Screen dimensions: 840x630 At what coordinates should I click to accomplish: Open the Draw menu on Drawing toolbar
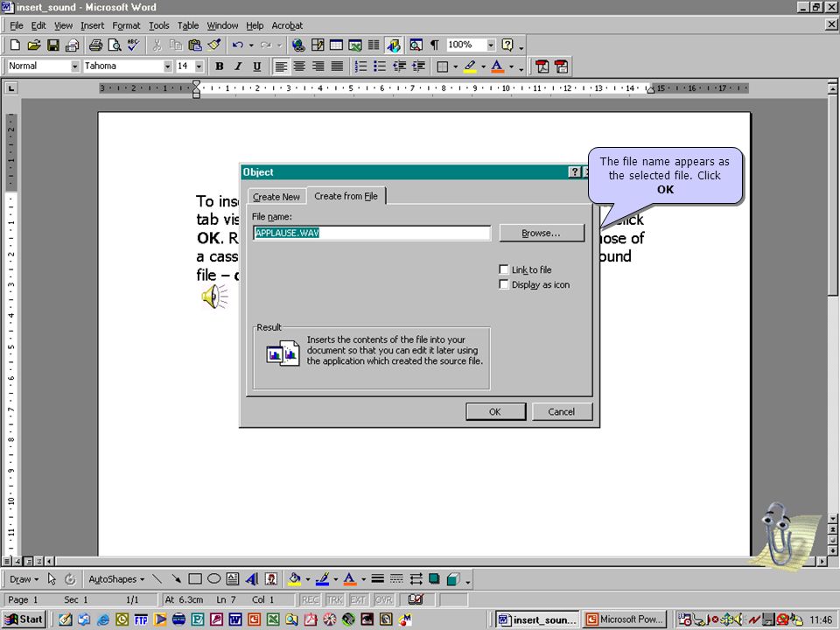click(x=24, y=579)
